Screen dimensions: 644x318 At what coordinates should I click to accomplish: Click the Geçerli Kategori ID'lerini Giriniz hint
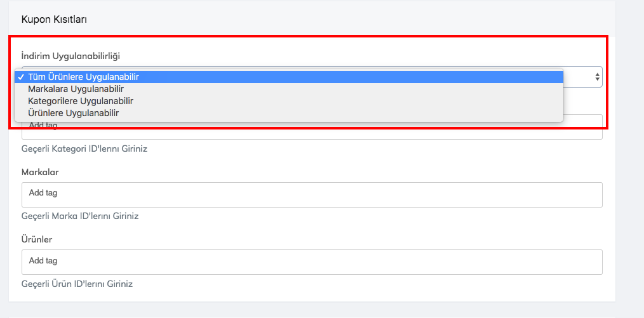(80, 149)
